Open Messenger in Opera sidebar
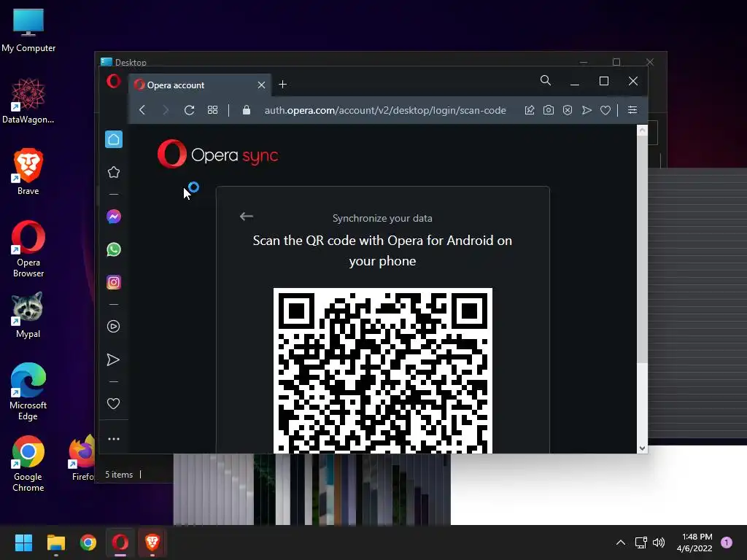The image size is (747, 560). 113,217
